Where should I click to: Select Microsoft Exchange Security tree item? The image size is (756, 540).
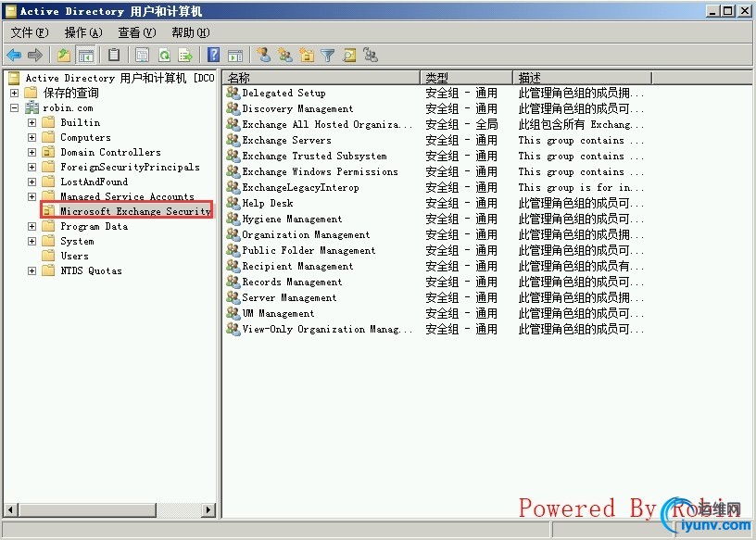click(135, 211)
